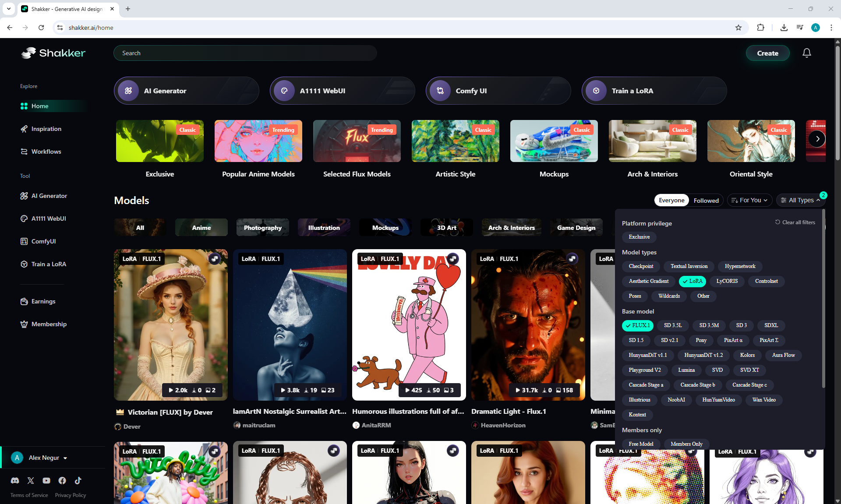Click carousel next arrow icon
841x504 pixels.
817,139
